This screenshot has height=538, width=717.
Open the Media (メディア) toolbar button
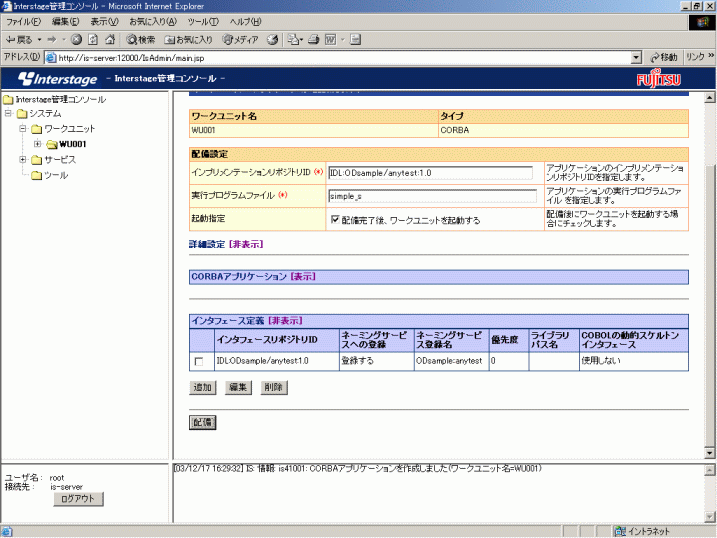pyautogui.click(x=241, y=40)
